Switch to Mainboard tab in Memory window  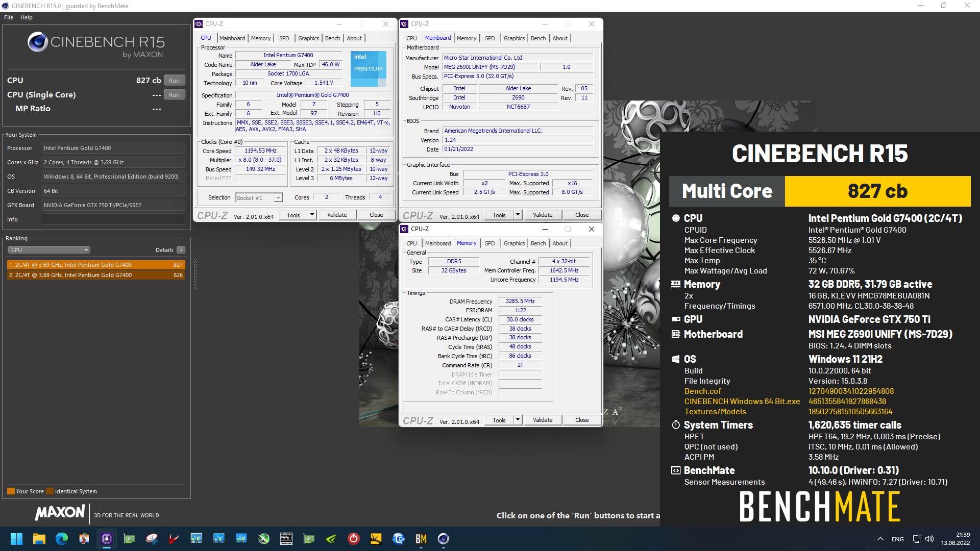point(438,243)
